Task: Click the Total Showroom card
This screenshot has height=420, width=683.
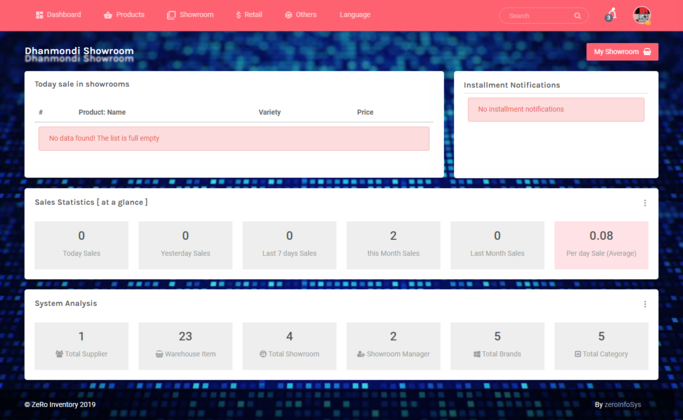Action: (x=289, y=345)
